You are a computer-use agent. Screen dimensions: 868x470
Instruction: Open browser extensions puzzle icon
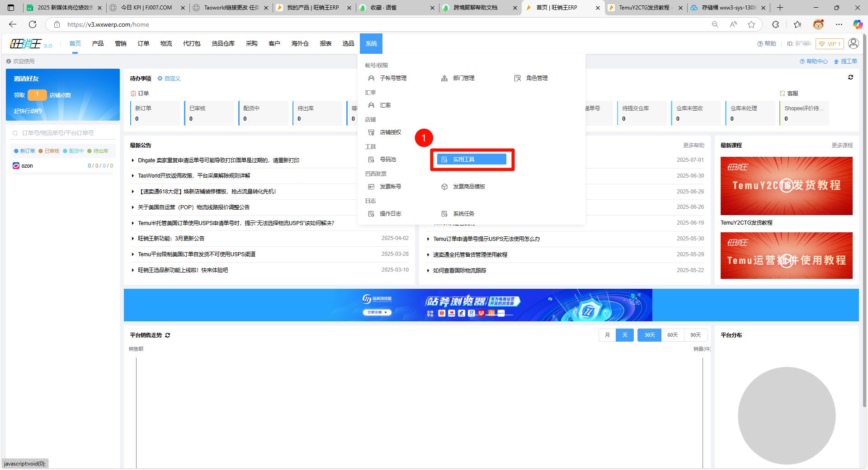(x=775, y=24)
